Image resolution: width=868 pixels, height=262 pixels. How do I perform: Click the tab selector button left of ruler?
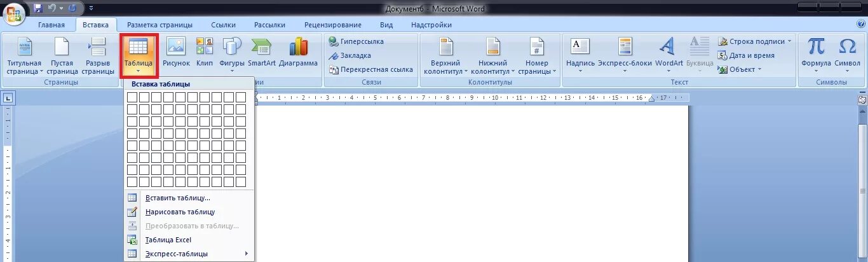click(8, 98)
